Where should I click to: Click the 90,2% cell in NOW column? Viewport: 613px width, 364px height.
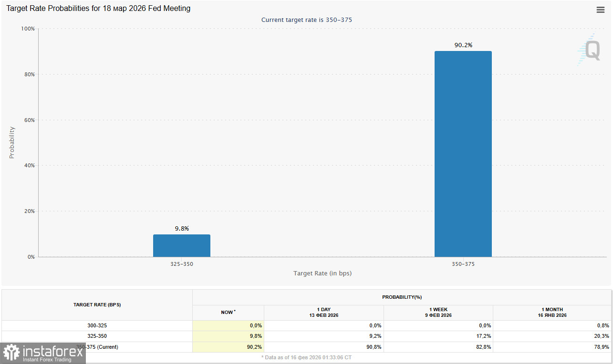point(228,347)
